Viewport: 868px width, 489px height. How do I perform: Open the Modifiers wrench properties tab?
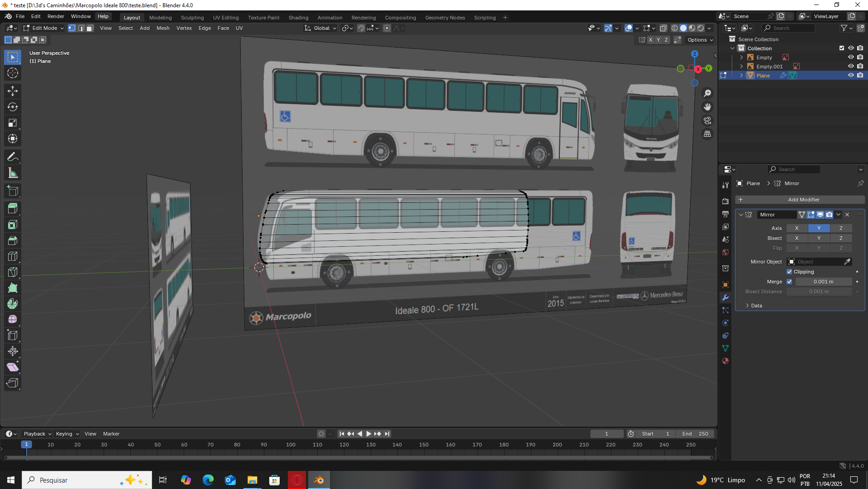point(725,297)
